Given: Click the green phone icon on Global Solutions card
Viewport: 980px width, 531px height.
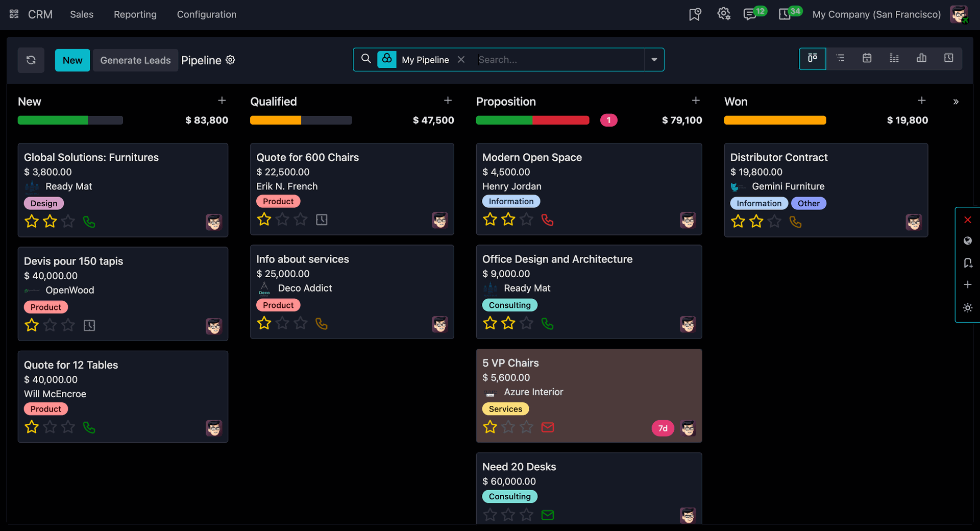Looking at the screenshot, I should [x=89, y=222].
